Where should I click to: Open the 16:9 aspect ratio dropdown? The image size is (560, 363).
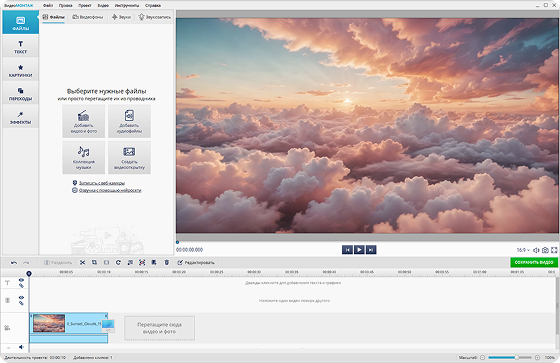pos(523,250)
